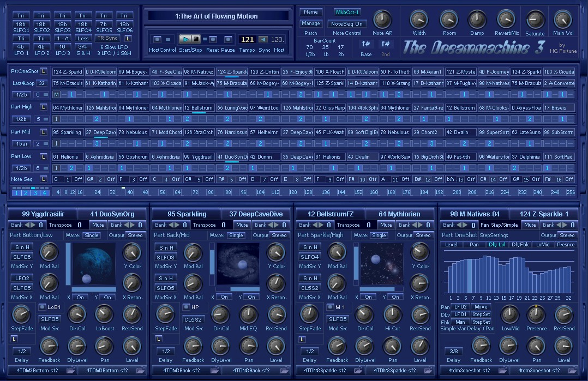Click the Pause button in transport
Viewport: 588px width, 381px height.
click(228, 39)
